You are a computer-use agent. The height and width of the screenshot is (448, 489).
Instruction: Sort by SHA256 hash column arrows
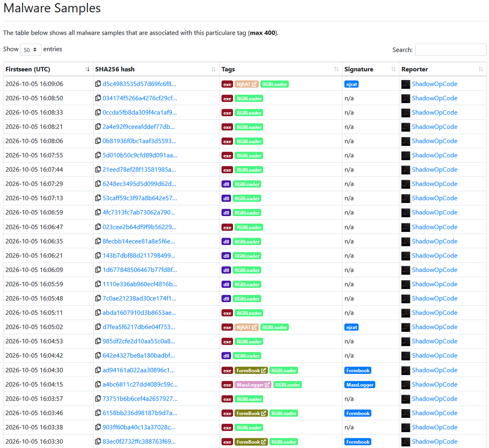click(x=214, y=69)
